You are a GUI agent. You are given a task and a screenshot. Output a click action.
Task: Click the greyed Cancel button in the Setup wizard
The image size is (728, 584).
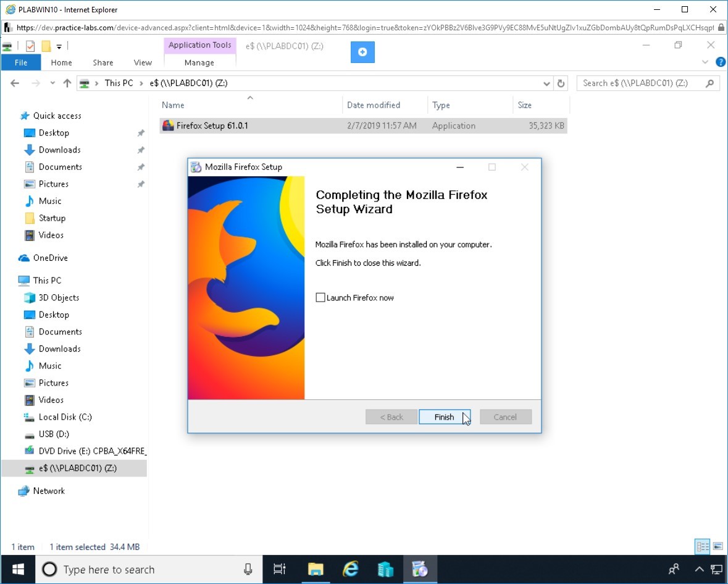505,417
